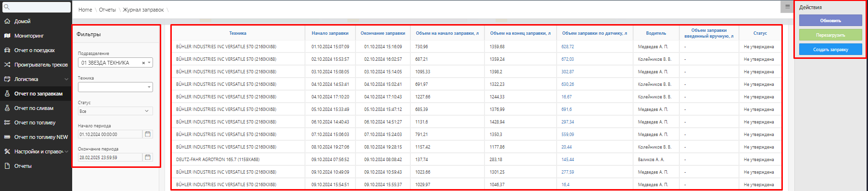The width and height of the screenshot is (868, 191).
Task: Open the Статус dropdown set to Все
Action: (115, 111)
